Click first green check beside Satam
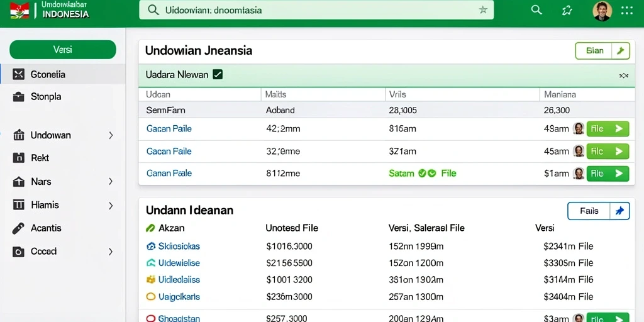 click(x=422, y=174)
